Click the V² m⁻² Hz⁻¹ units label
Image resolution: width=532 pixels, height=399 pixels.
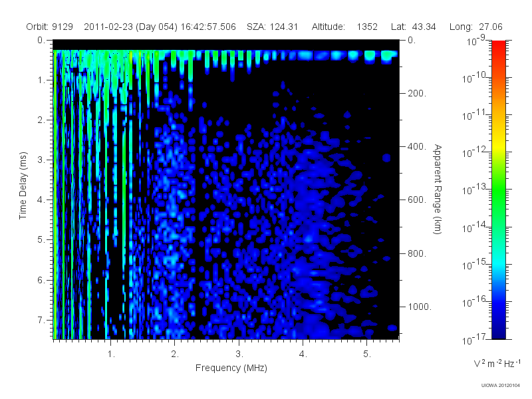click(x=497, y=363)
